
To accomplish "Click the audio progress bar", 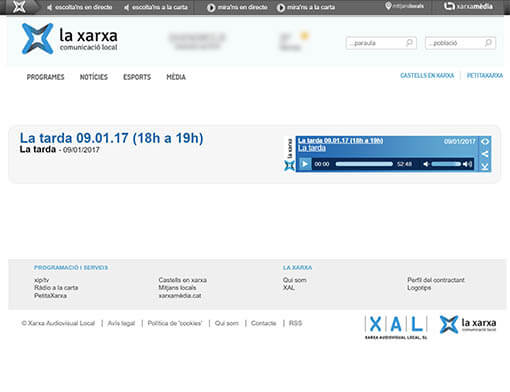I will tap(364, 164).
